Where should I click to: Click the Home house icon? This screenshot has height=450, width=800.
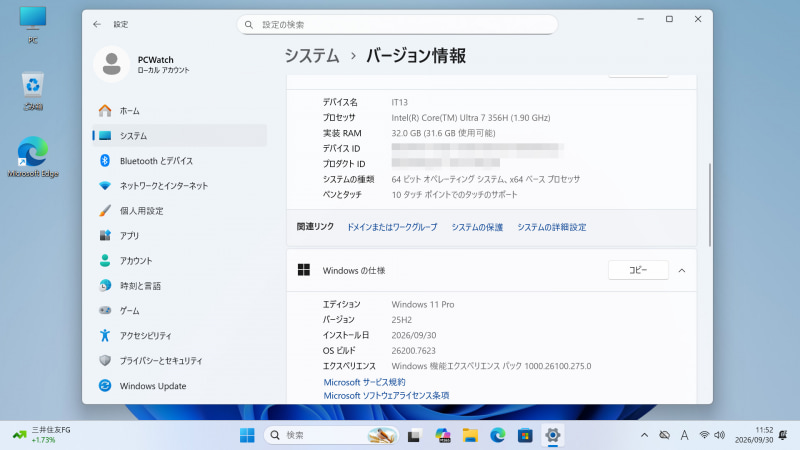[x=105, y=111]
